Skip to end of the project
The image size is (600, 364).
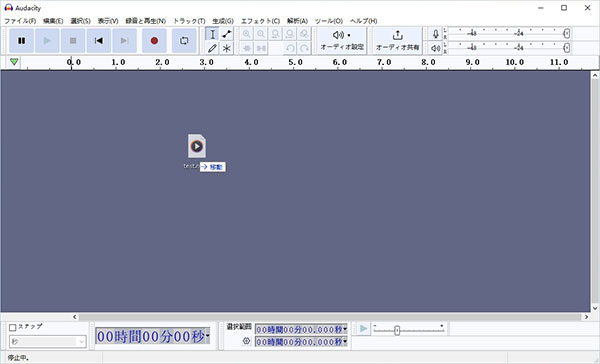124,41
